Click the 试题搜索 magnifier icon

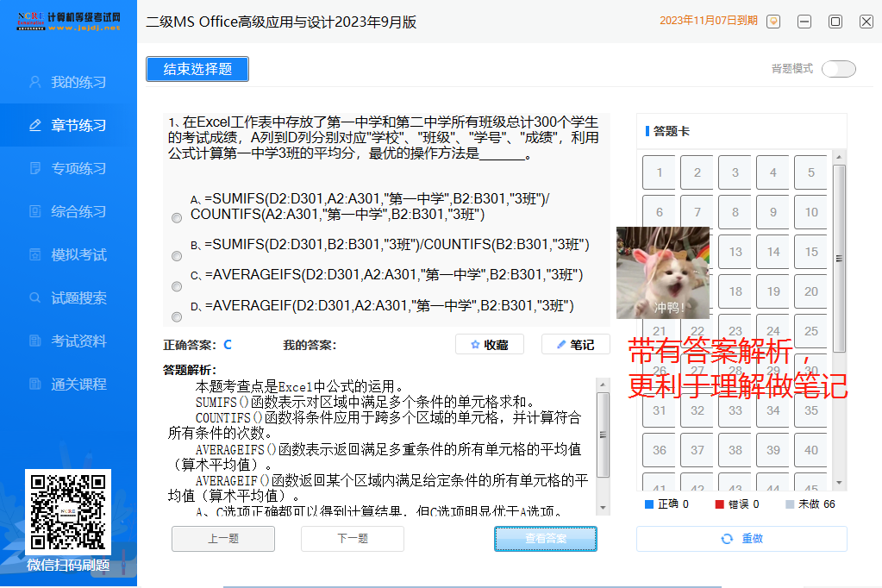click(34, 297)
